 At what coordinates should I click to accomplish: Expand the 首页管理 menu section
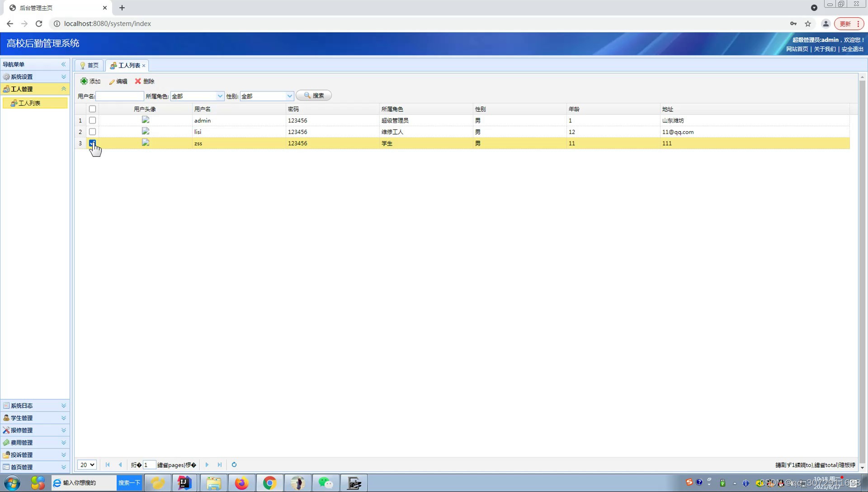pos(35,467)
